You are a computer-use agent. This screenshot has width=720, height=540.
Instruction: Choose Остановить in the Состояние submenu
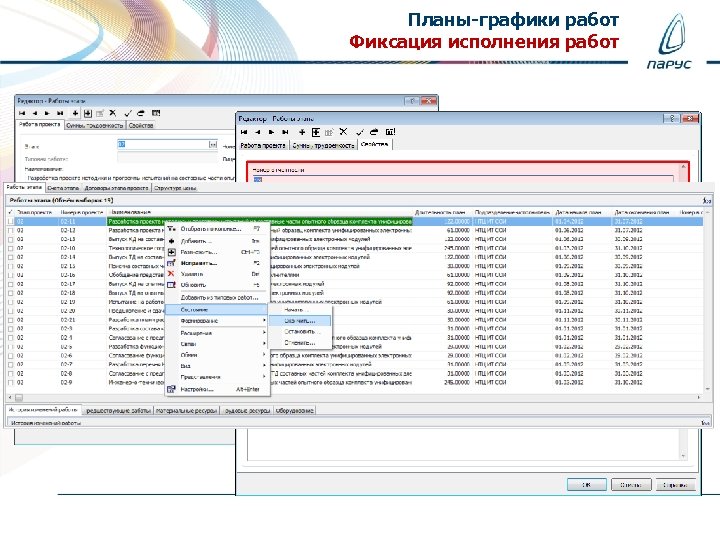299,332
